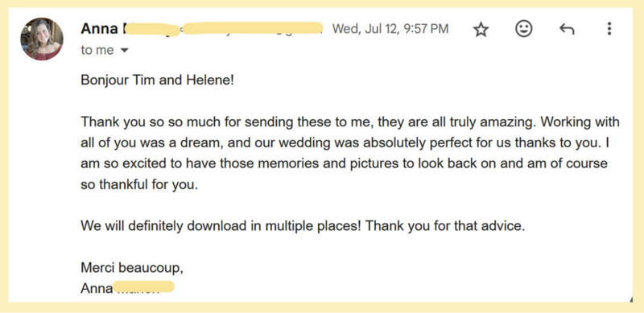Click "Thank you for that advice." text
Screen dimensions: 644x313
445,226
